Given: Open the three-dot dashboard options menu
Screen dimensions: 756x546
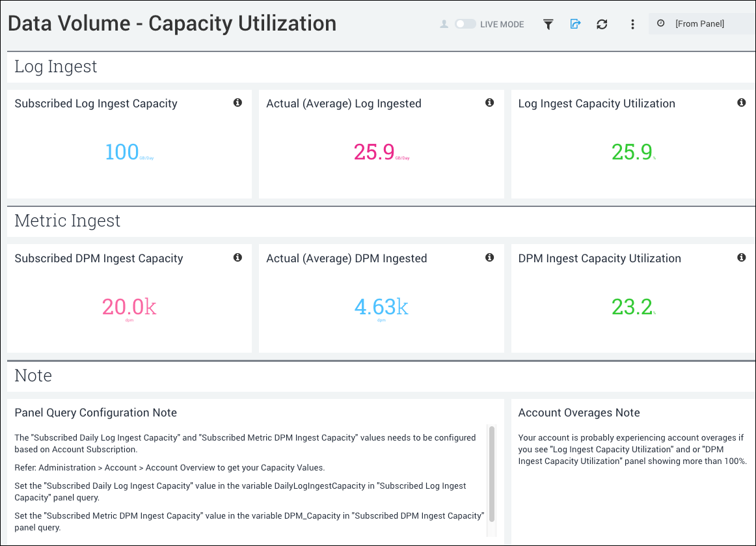Looking at the screenshot, I should (x=632, y=23).
